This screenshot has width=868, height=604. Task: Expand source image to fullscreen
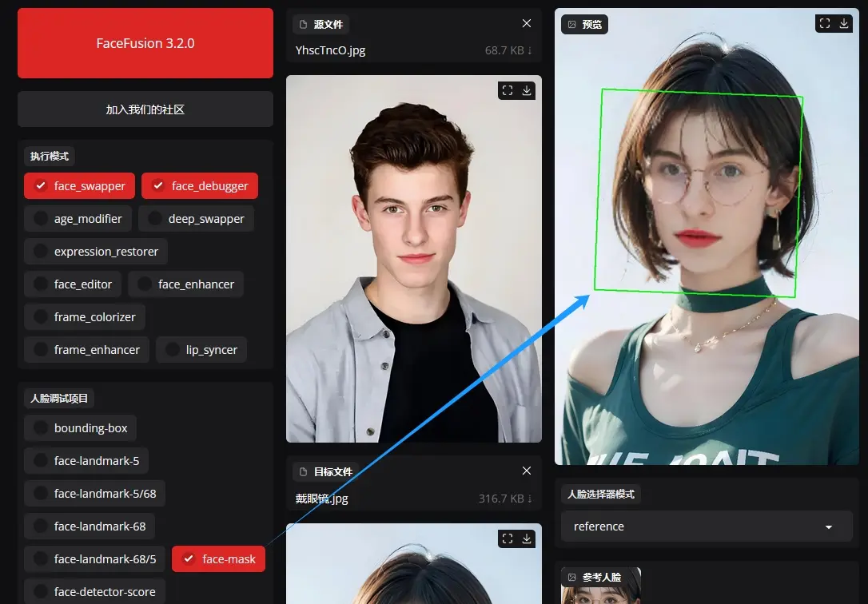pos(507,90)
